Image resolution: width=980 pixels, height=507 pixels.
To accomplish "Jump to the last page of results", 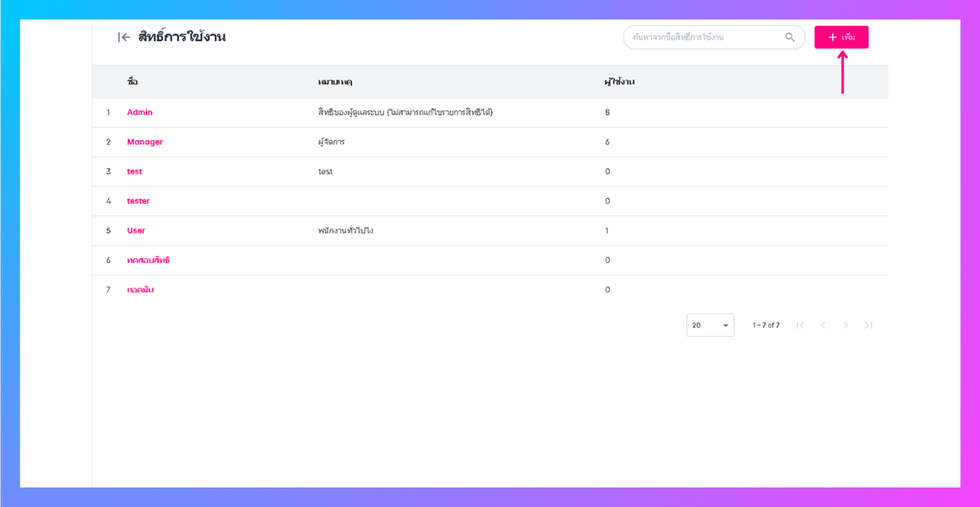I will pyautogui.click(x=869, y=326).
